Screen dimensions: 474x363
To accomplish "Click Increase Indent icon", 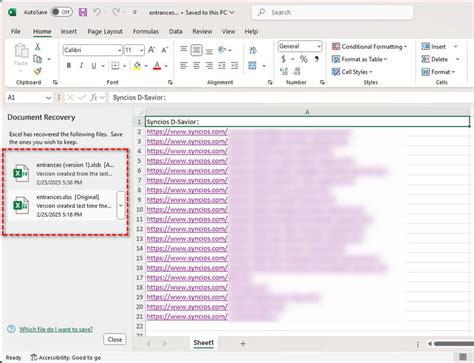I will tap(235, 66).
